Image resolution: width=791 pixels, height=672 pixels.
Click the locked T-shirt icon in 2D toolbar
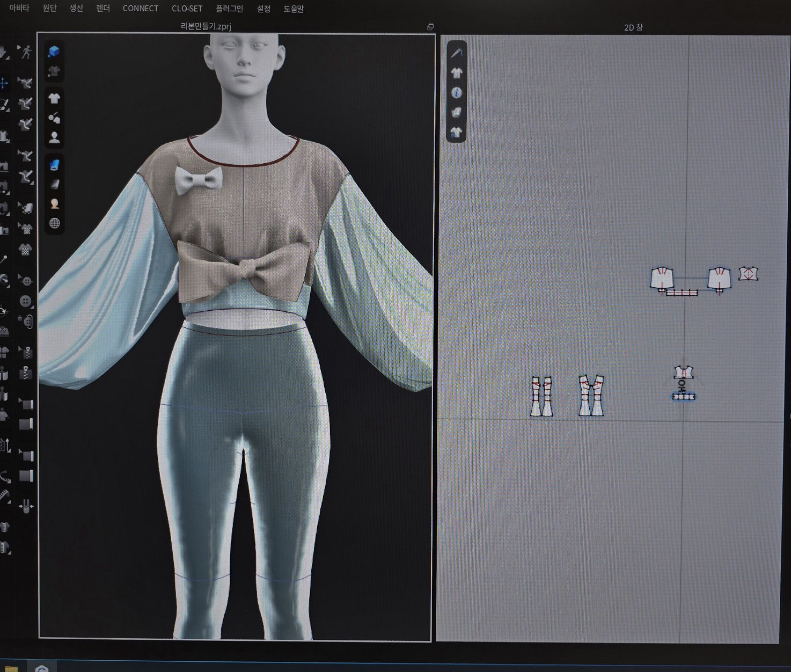click(457, 132)
